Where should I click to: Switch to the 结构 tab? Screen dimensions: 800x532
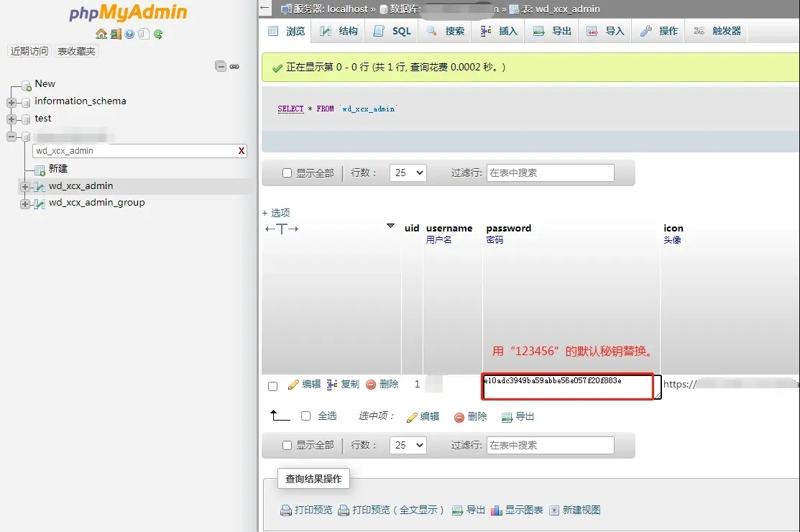tap(339, 31)
